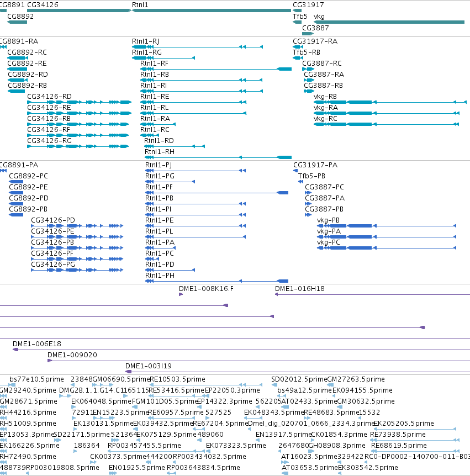Select clone DME1-003I19
Viewport: 470px width, 476px height.
tap(149, 366)
